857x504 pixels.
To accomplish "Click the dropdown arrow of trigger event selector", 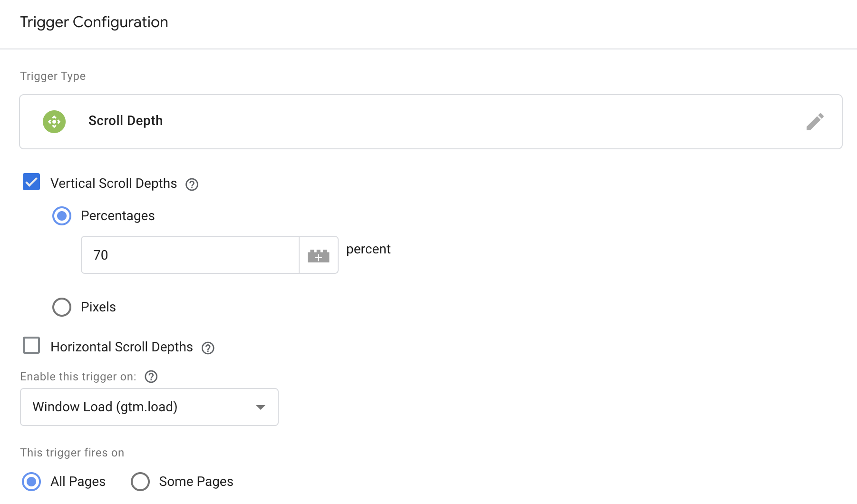I will pos(260,407).
